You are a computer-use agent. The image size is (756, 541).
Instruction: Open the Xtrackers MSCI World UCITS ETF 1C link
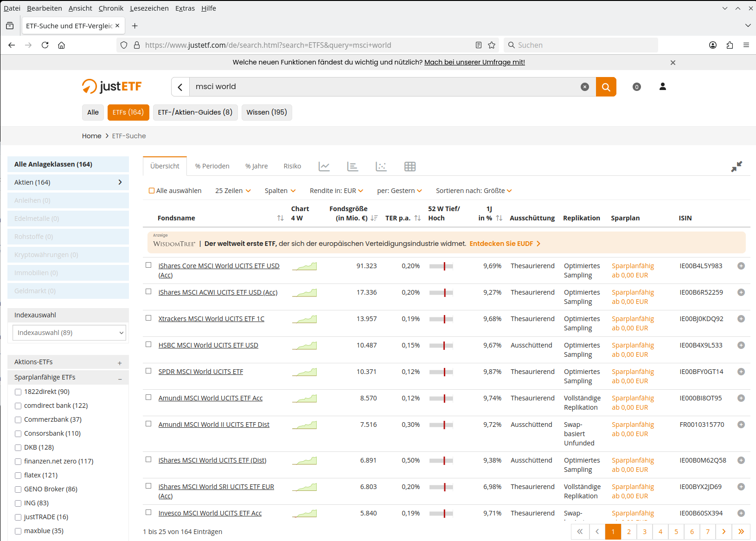pos(211,319)
